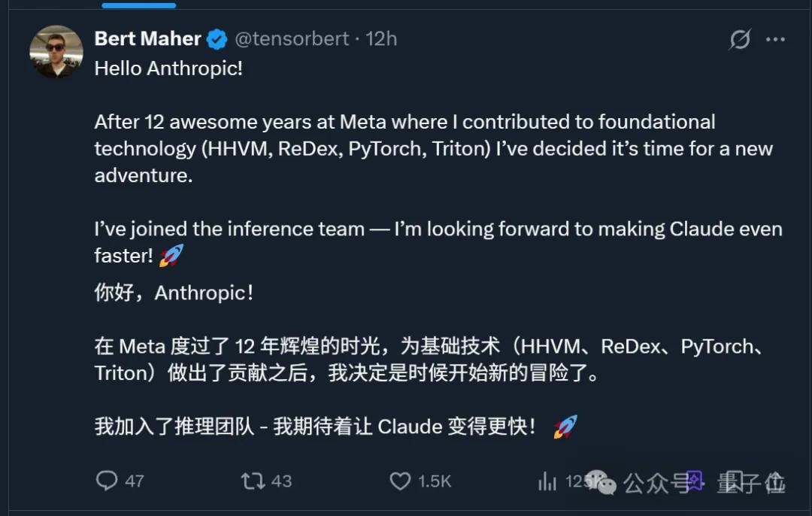Click the blue verified badge next to Bert Maher
The height and width of the screenshot is (516, 812).
pyautogui.click(x=217, y=38)
